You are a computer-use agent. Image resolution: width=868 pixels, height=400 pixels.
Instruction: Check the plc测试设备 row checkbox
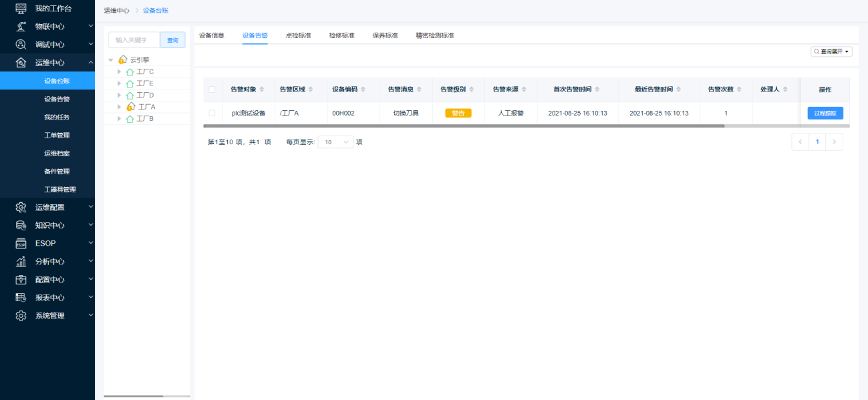tap(212, 113)
